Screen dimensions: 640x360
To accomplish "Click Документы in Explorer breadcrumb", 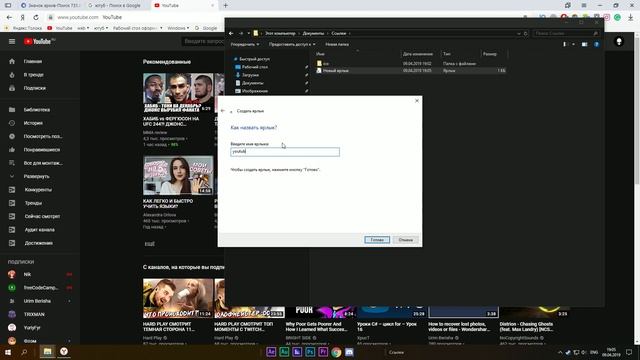I will coord(313,33).
